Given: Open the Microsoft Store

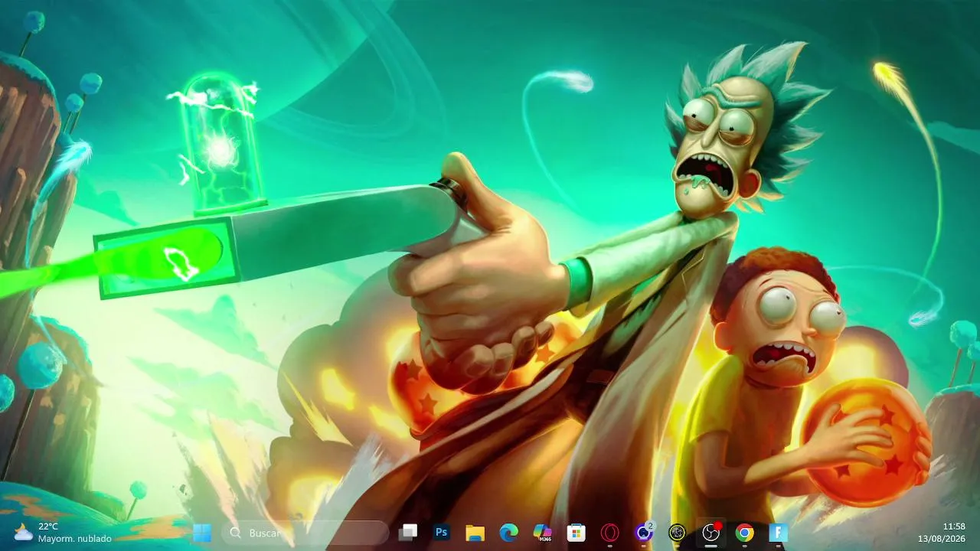Looking at the screenshot, I should [x=577, y=533].
